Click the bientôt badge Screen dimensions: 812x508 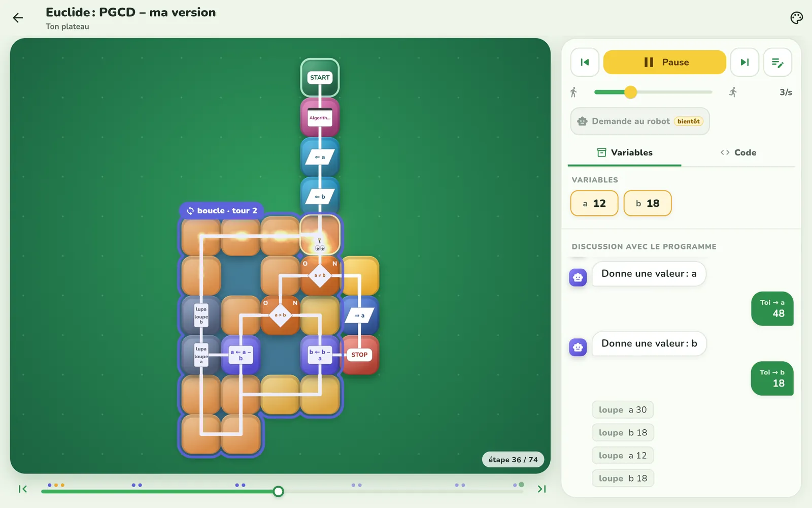(x=689, y=121)
